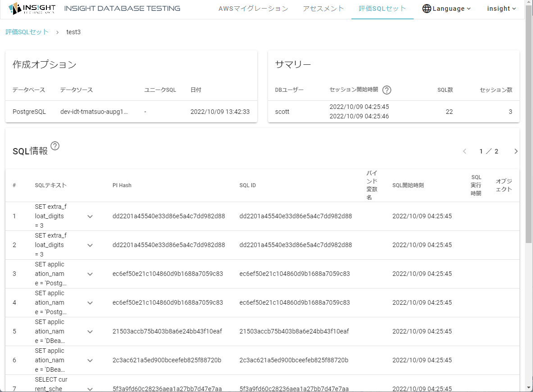Switch to アセスメント tab
This screenshot has height=392, width=533.
(323, 9)
